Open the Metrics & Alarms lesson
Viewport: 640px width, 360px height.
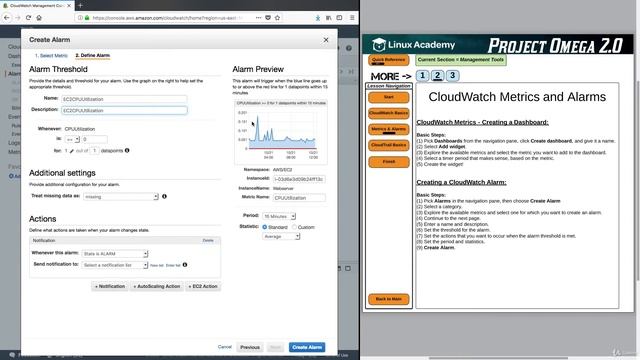pos(389,129)
